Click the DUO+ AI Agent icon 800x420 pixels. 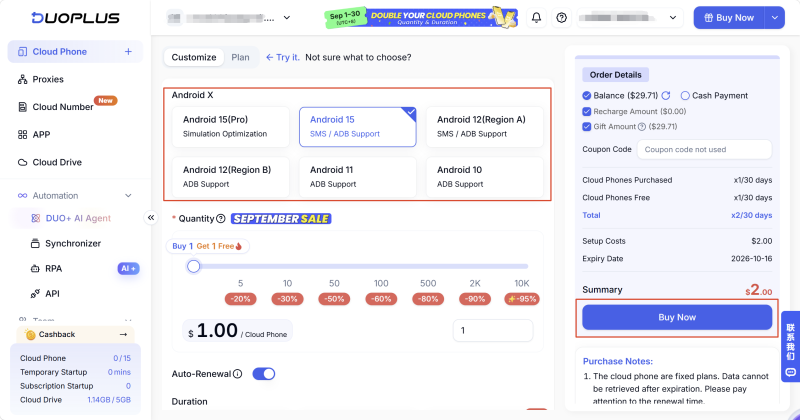click(35, 218)
